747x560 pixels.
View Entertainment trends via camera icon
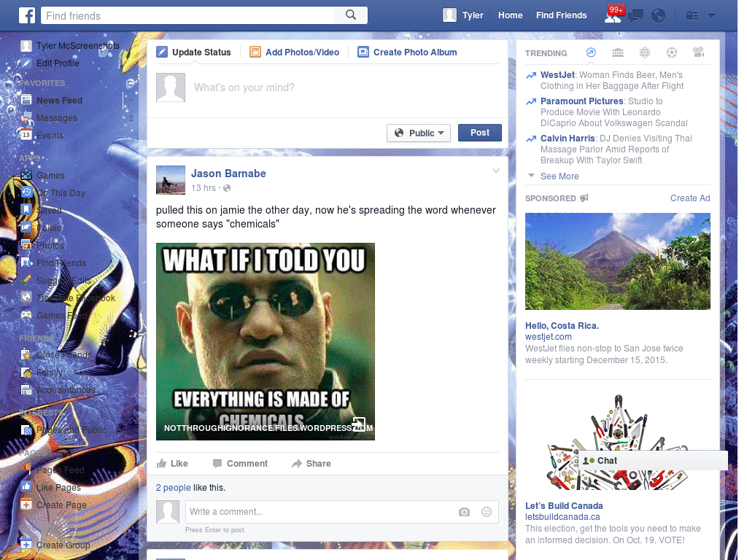[698, 52]
